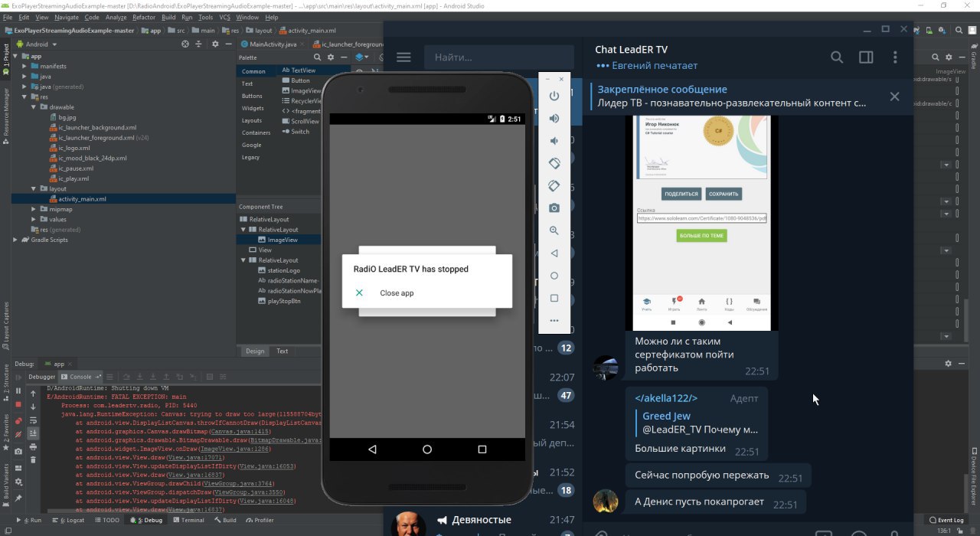Viewport: 980px width, 536px height.
Task: Expand the manifests folder
Action: (24, 67)
